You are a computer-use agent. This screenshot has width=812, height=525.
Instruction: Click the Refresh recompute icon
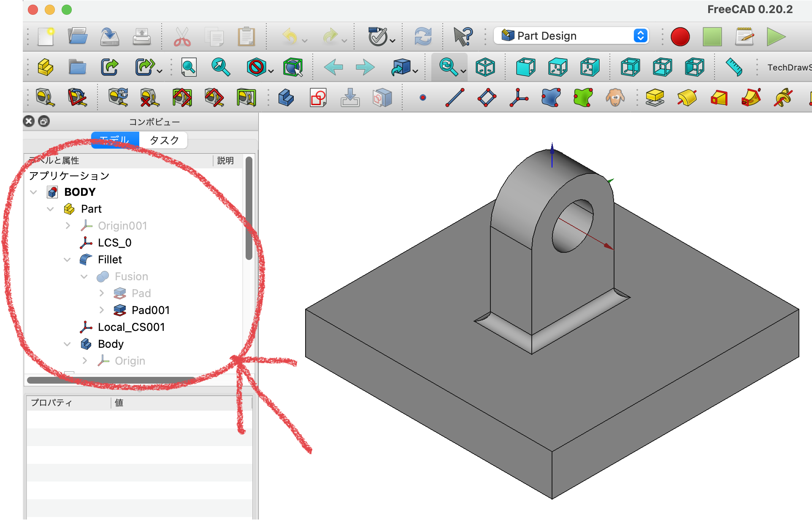click(x=423, y=37)
